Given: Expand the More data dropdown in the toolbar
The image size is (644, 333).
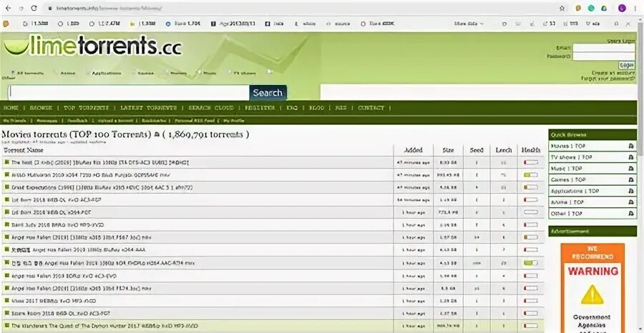Looking at the screenshot, I should (469, 24).
